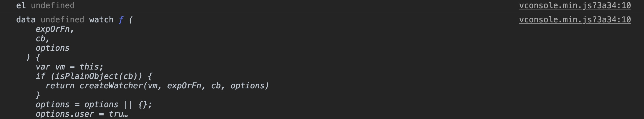The height and width of the screenshot is (119, 644).
Task: Click the expOrFn parameter line
Action: (x=55, y=29)
